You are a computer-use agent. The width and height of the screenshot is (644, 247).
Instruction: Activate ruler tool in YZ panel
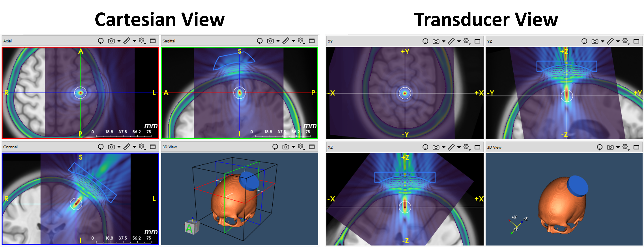coord(610,41)
